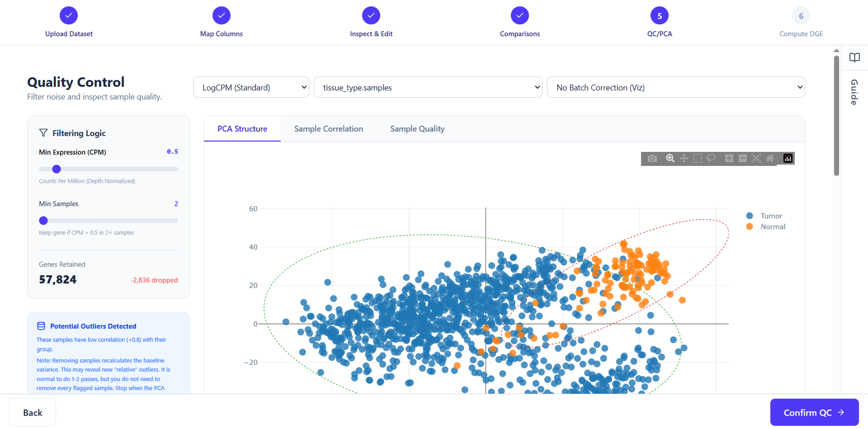Click the Filtering Logic heading text
Screen dimensions: 868x429
79,133
